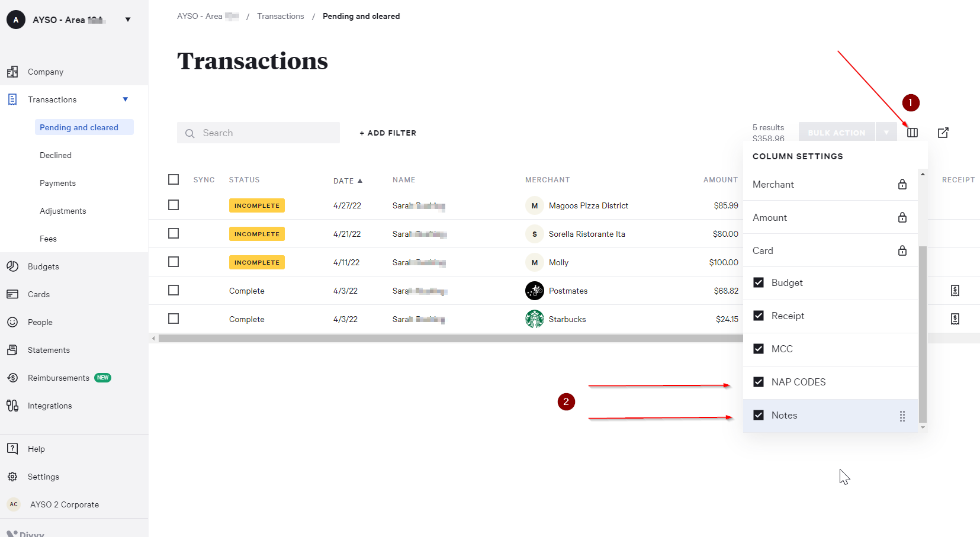This screenshot has height=537, width=980.
Task: Uncheck the Budget column checkbox
Action: 758,282
